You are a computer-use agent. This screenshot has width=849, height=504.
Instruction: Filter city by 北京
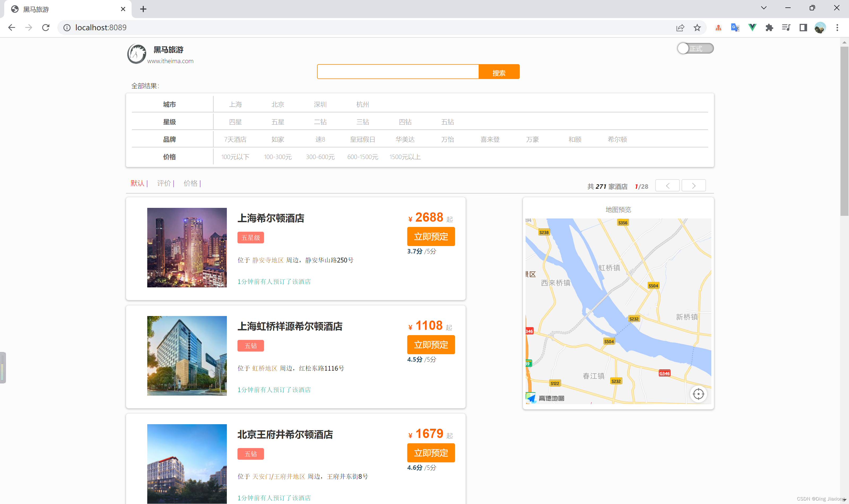pyautogui.click(x=278, y=104)
